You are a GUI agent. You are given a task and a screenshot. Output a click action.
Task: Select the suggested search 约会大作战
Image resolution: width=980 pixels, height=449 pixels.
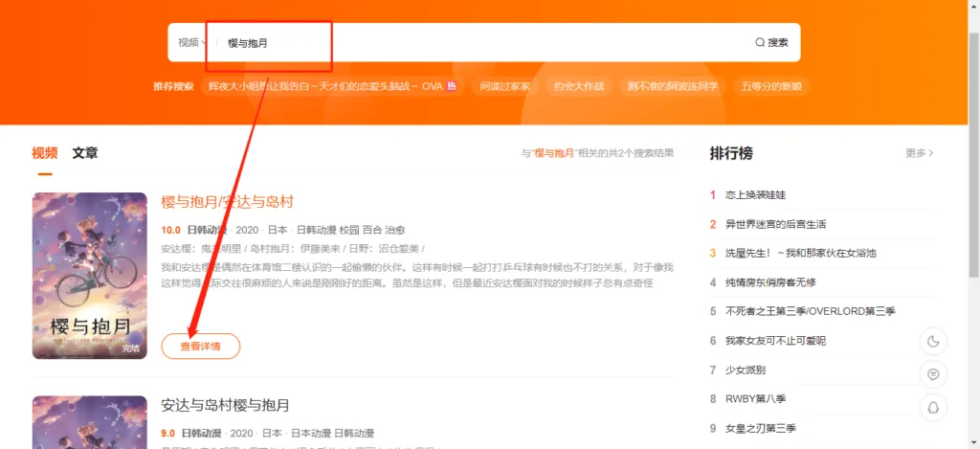pos(579,86)
